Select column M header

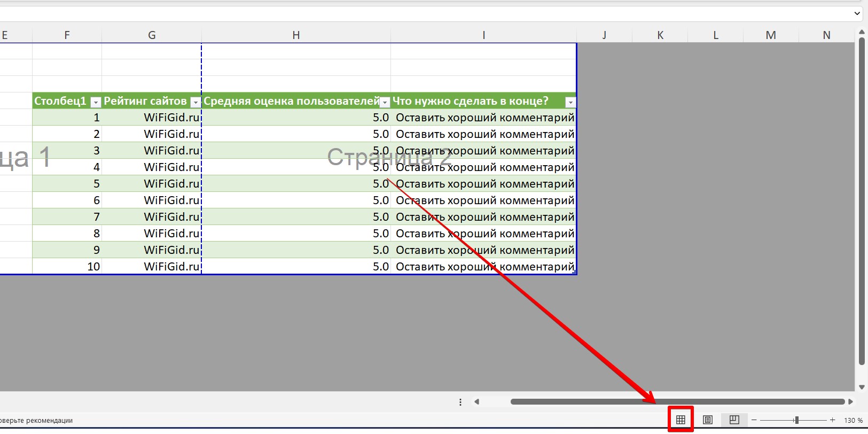tap(771, 35)
